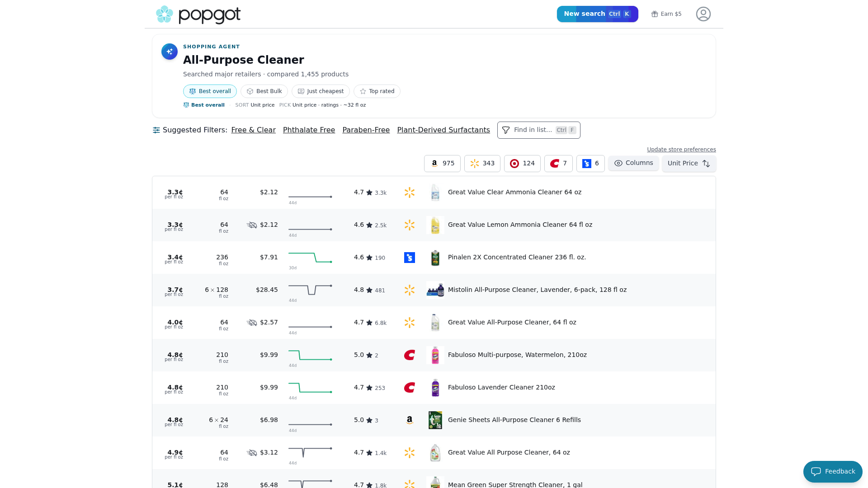Image resolution: width=868 pixels, height=488 pixels.
Task: Open Pinalen 2X Concentrated Cleaner title
Action: [x=517, y=257]
